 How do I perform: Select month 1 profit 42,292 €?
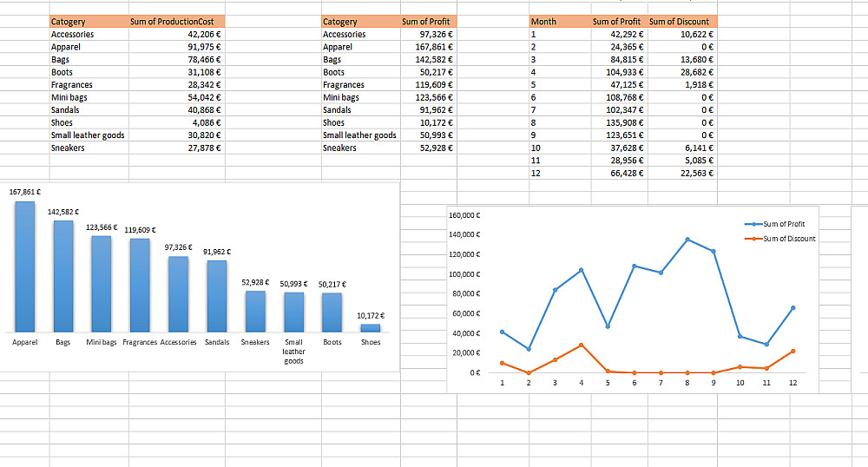coord(620,35)
